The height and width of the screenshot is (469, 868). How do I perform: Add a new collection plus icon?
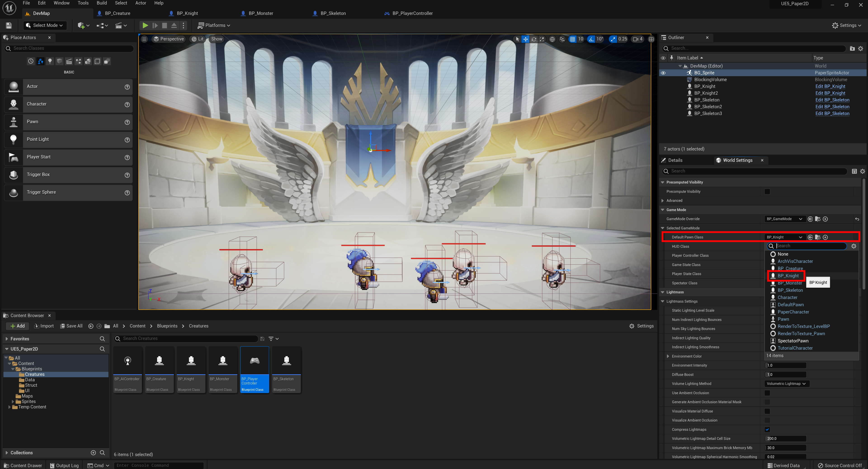tap(93, 453)
